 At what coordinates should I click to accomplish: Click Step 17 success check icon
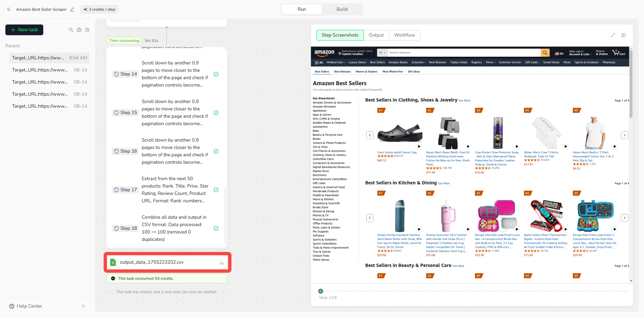[216, 190]
